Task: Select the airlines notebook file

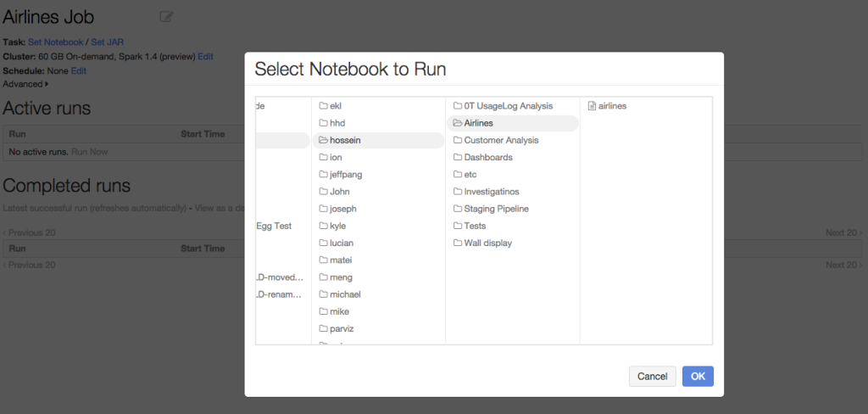Action: click(611, 106)
